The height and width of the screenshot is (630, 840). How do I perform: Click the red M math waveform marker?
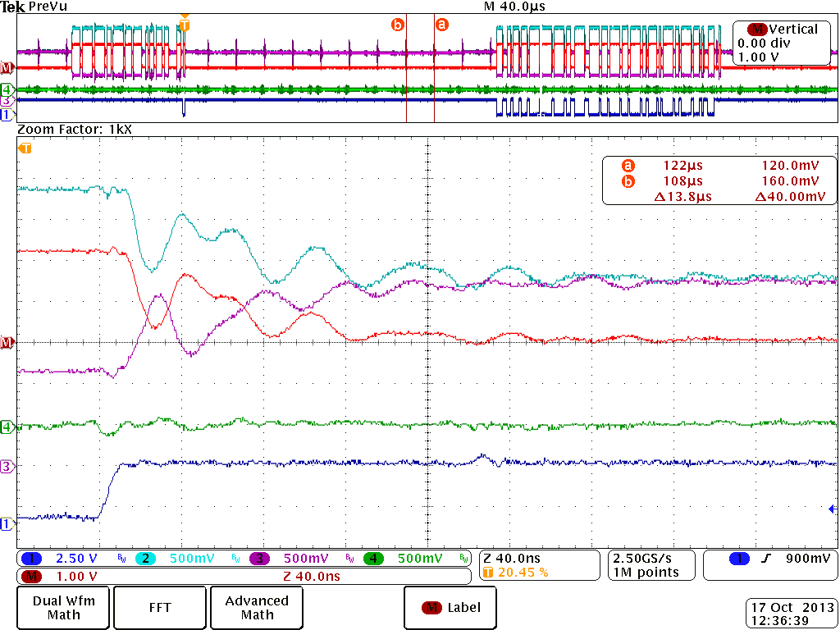8,344
